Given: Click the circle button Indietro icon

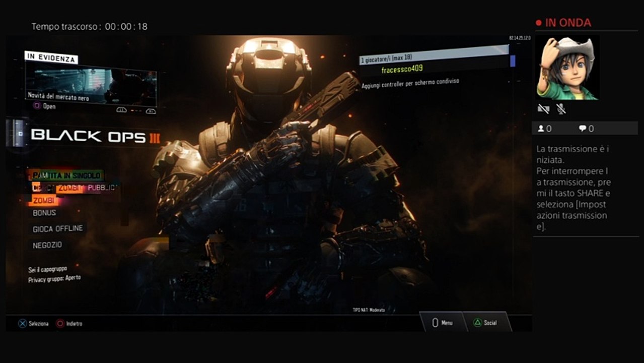Looking at the screenshot, I should coord(60,324).
